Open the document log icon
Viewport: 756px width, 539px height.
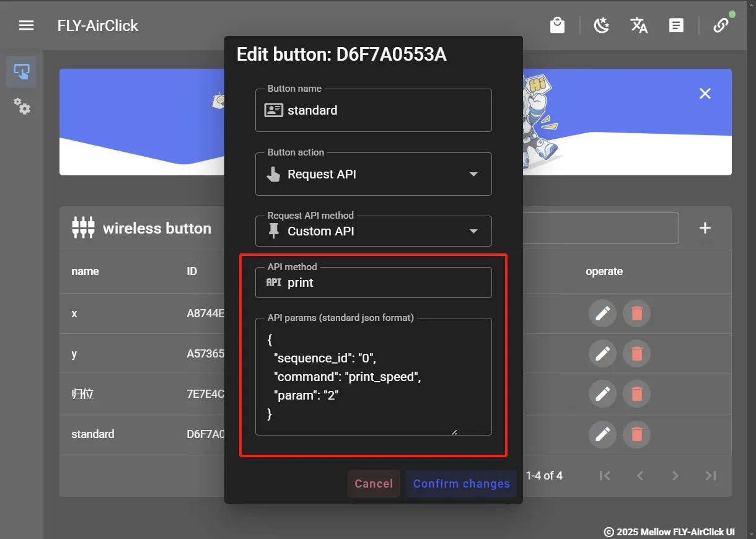pyautogui.click(x=676, y=25)
